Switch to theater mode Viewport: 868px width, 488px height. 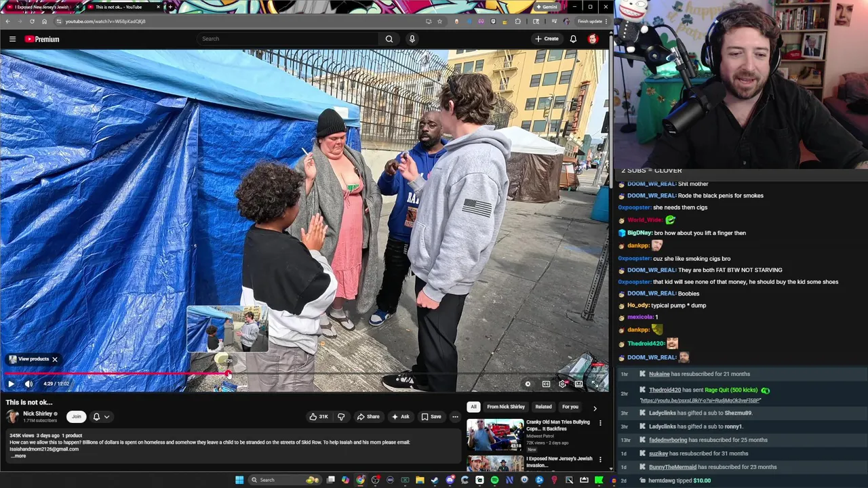pos(578,384)
